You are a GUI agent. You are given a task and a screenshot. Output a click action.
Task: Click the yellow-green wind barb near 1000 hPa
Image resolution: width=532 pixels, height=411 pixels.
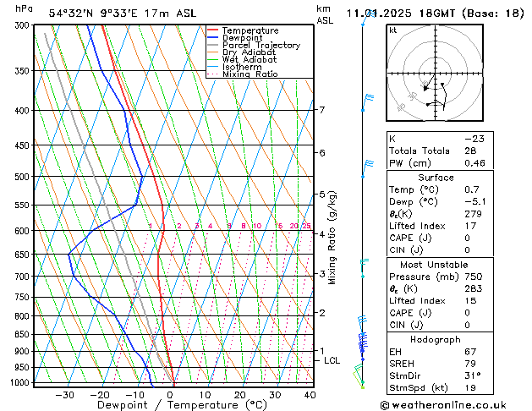click(x=360, y=372)
